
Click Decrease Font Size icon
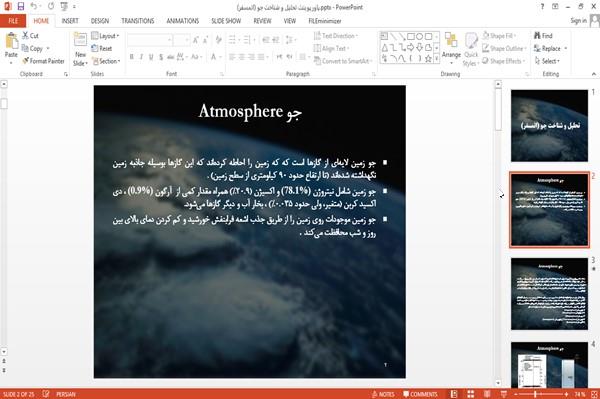[206, 40]
